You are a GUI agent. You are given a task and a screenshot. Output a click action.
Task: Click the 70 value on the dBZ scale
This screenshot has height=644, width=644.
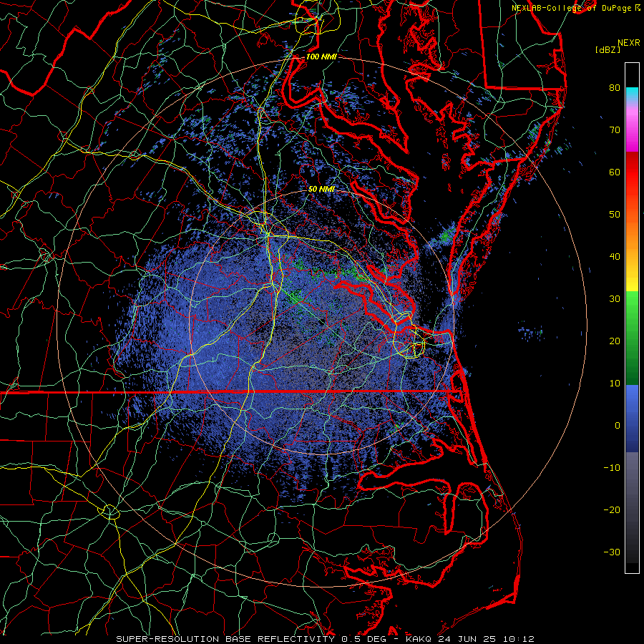click(615, 130)
